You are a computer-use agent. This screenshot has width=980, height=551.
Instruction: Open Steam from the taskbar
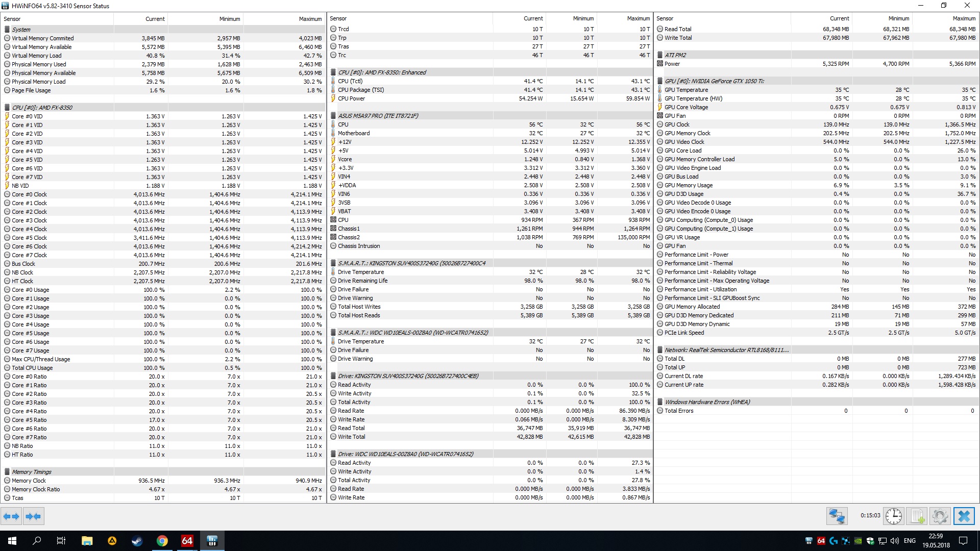[137, 541]
